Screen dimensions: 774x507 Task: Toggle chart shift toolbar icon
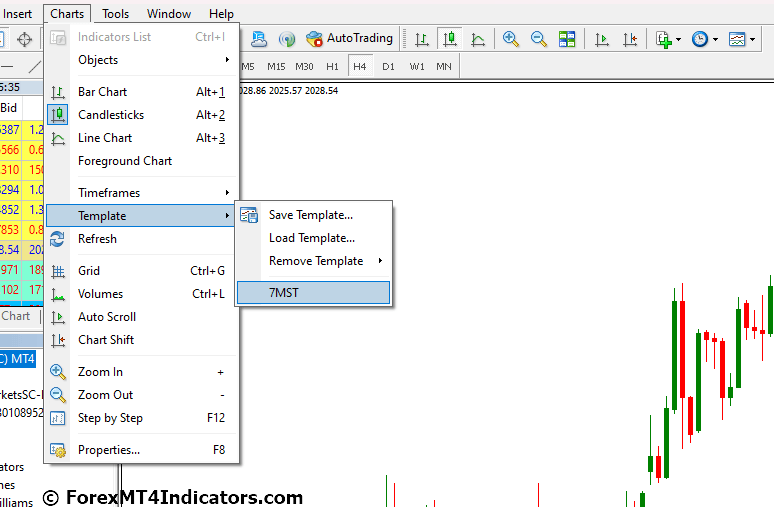(x=630, y=39)
